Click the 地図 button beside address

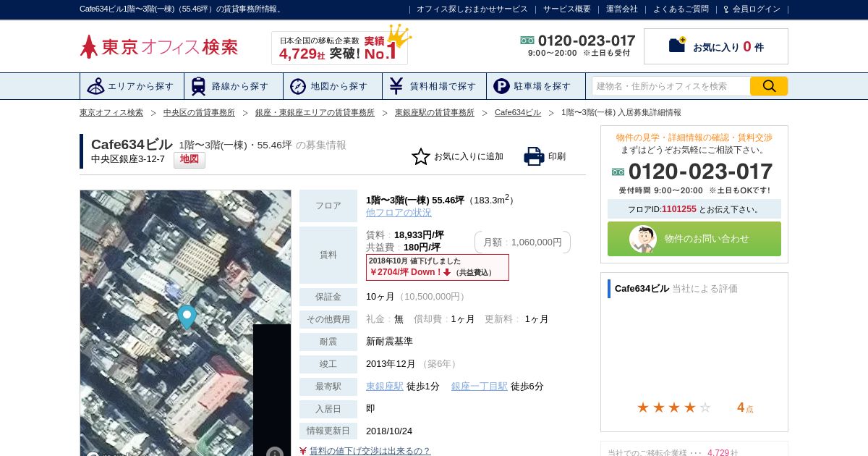pos(190,160)
